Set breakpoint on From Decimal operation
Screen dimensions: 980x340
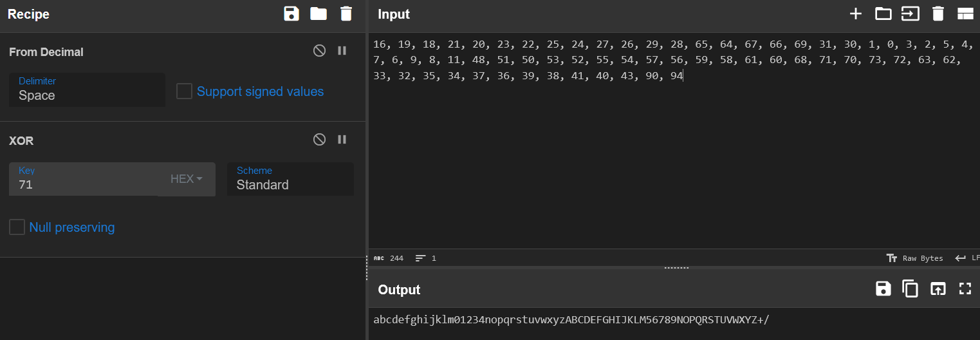pyautogui.click(x=342, y=51)
